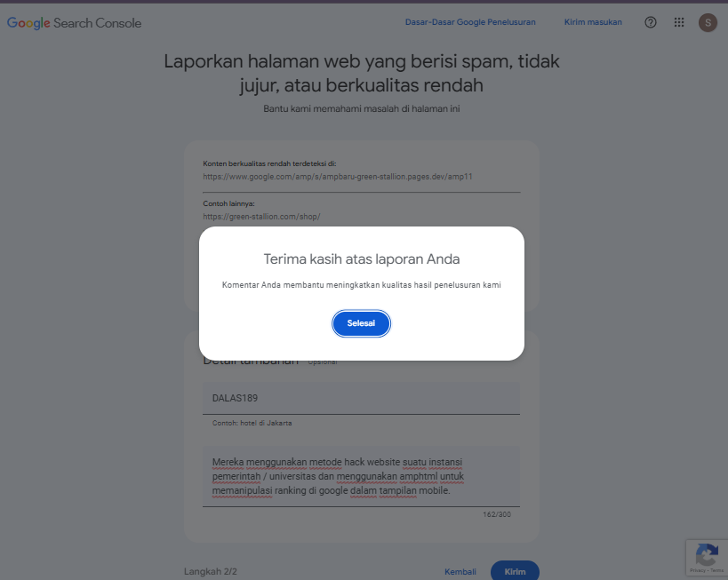The image size is (728, 580).
Task: Click the Selesai button in the dialog
Action: pos(361,323)
